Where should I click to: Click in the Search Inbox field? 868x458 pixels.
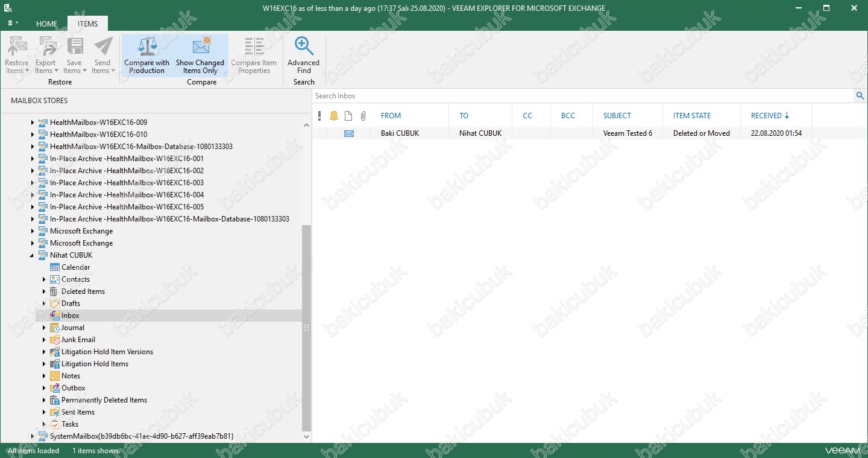[583, 96]
